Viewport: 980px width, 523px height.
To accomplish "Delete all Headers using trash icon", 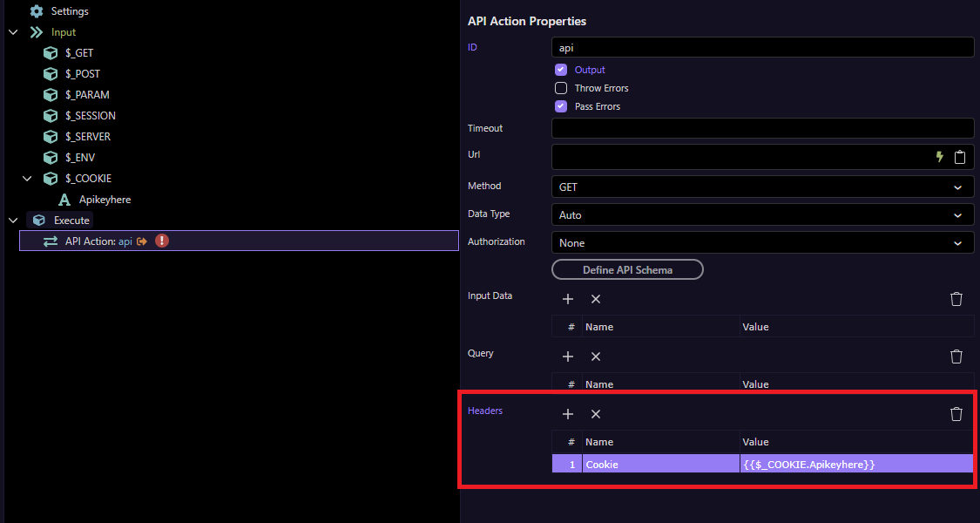I will (x=956, y=414).
